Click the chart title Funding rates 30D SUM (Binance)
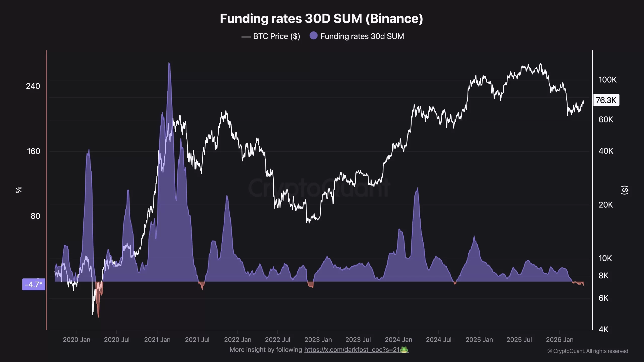 point(321,19)
